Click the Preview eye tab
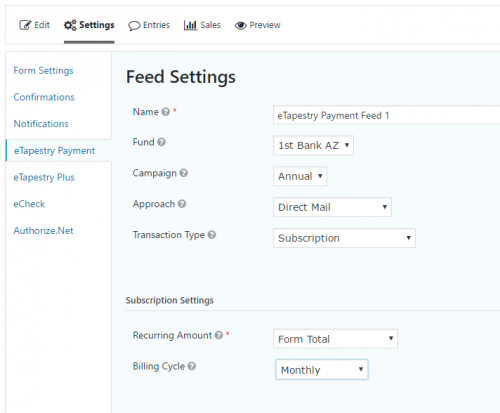The height and width of the screenshot is (413, 500). [258, 25]
